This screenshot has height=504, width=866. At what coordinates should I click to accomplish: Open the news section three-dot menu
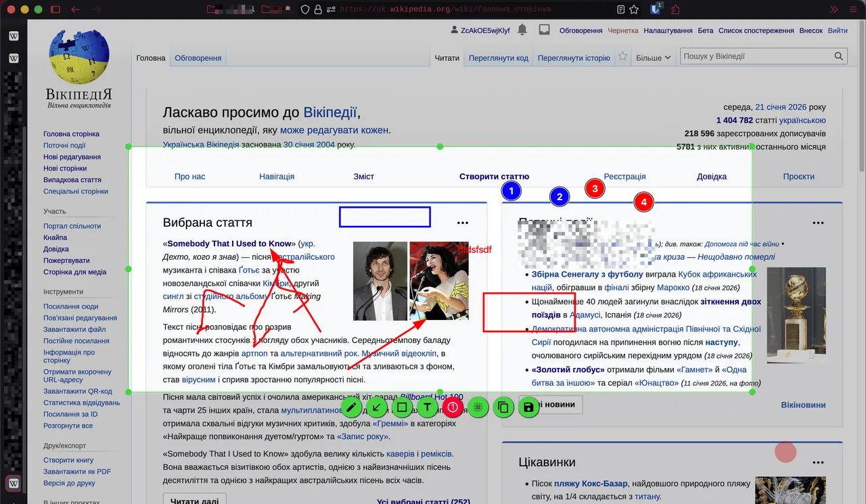(819, 223)
